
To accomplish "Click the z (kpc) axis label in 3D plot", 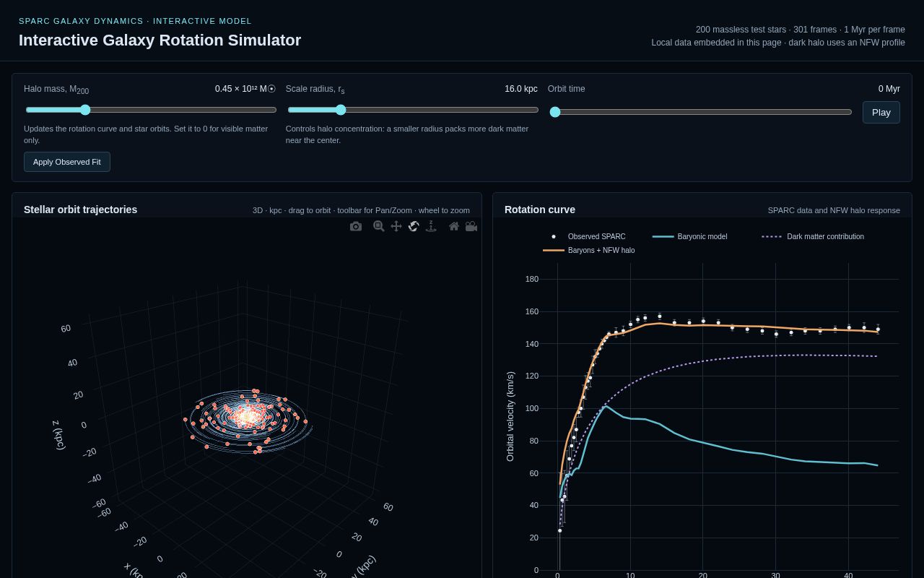I will coord(58,434).
